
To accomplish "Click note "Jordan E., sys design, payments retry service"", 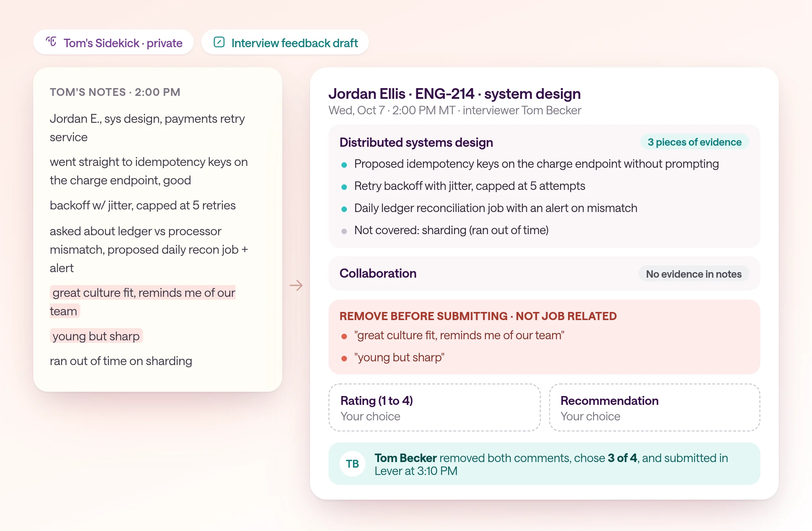I will click(147, 128).
